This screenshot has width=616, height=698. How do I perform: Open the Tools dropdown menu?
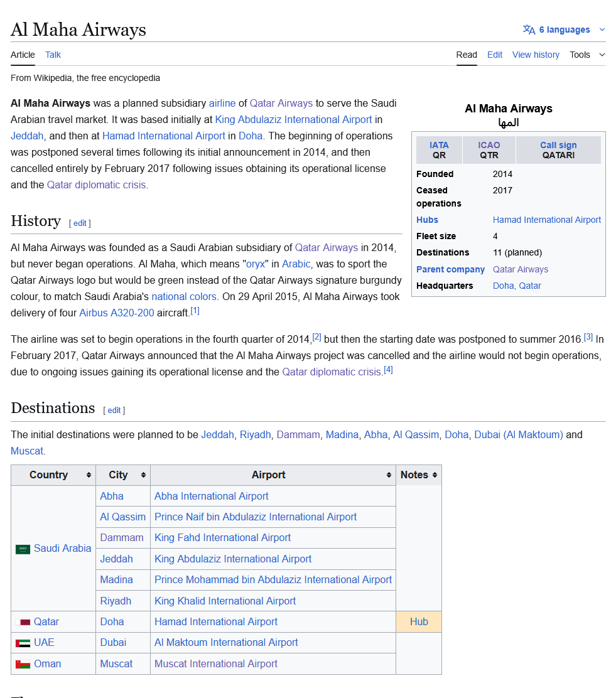coord(587,55)
